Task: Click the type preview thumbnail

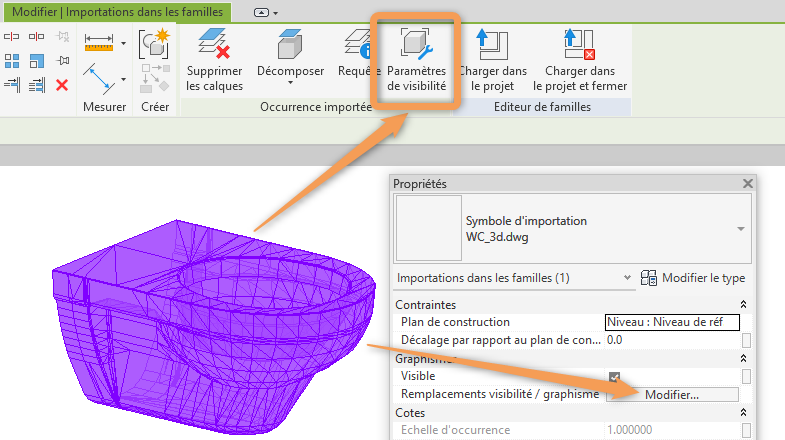Action: tap(429, 228)
